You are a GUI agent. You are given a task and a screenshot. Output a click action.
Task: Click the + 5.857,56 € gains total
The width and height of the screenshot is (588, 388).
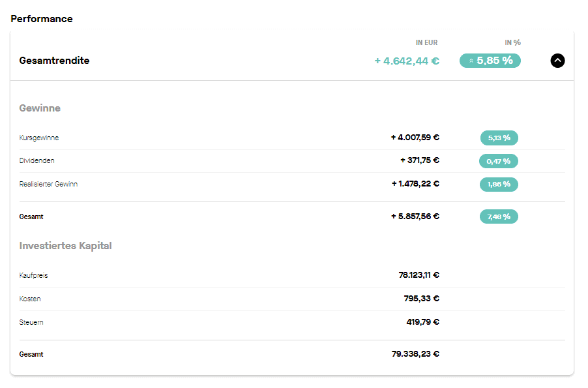415,216
